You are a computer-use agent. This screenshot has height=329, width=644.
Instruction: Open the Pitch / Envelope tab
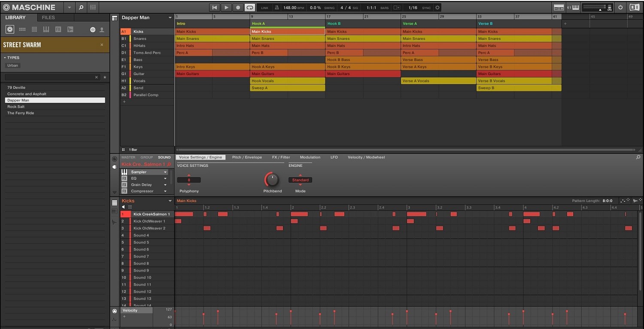tap(247, 157)
